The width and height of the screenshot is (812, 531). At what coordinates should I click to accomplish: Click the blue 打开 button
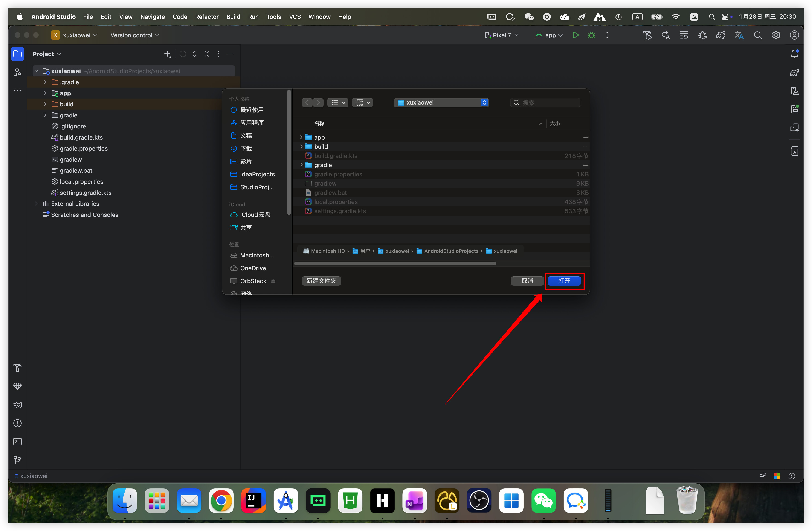[564, 281]
